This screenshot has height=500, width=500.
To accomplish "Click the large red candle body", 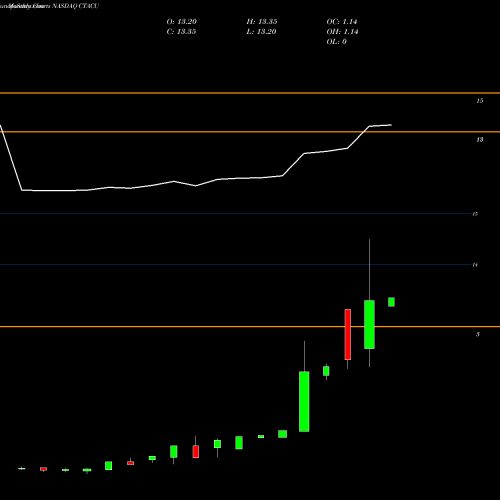I will (x=348, y=334).
